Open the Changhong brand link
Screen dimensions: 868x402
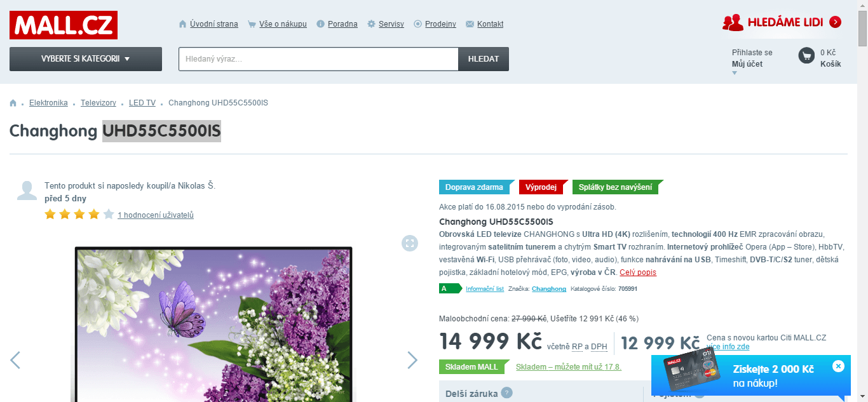click(549, 289)
